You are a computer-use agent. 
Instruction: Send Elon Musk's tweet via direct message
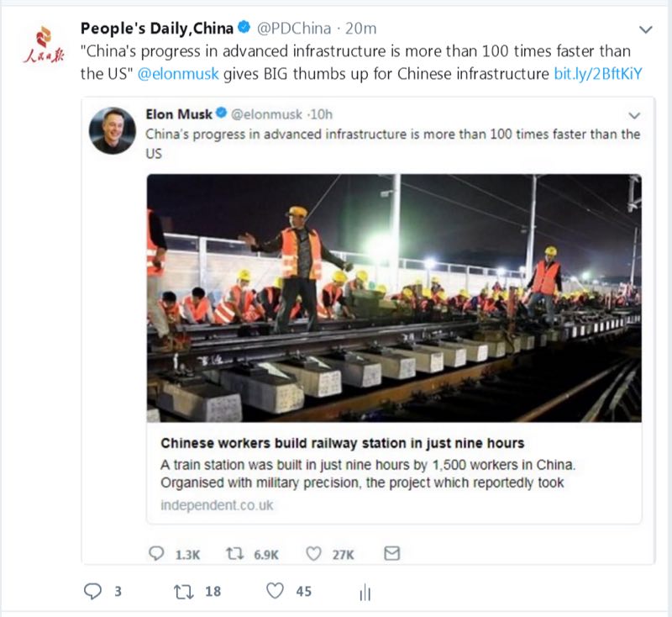click(x=391, y=554)
